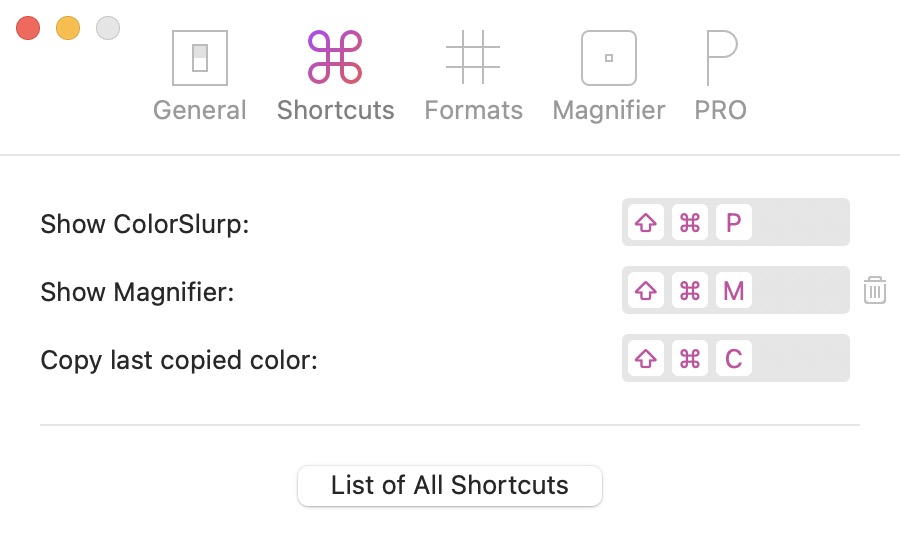
Task: Edit the Show ColorSlurp shortcut field
Action: tap(800, 223)
